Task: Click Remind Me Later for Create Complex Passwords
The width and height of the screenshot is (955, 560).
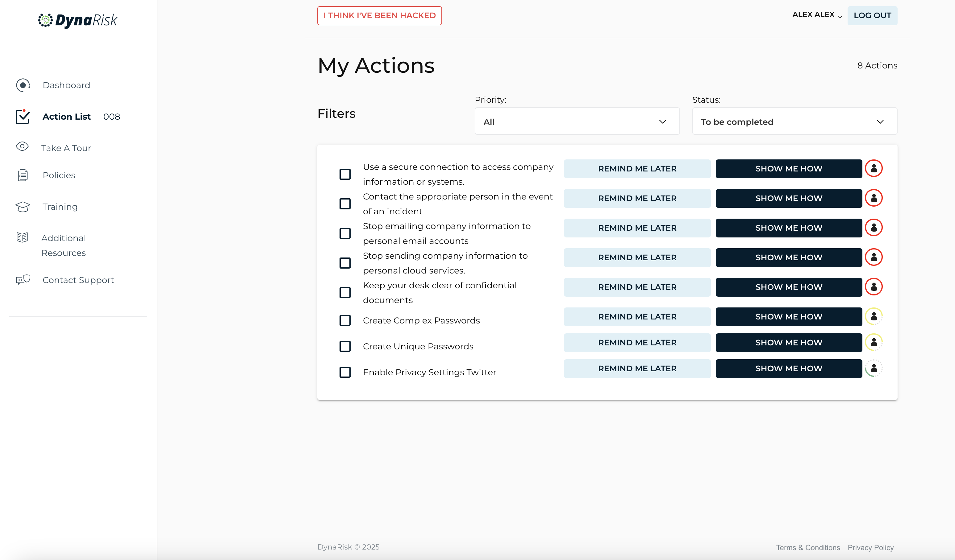Action: pyautogui.click(x=637, y=316)
